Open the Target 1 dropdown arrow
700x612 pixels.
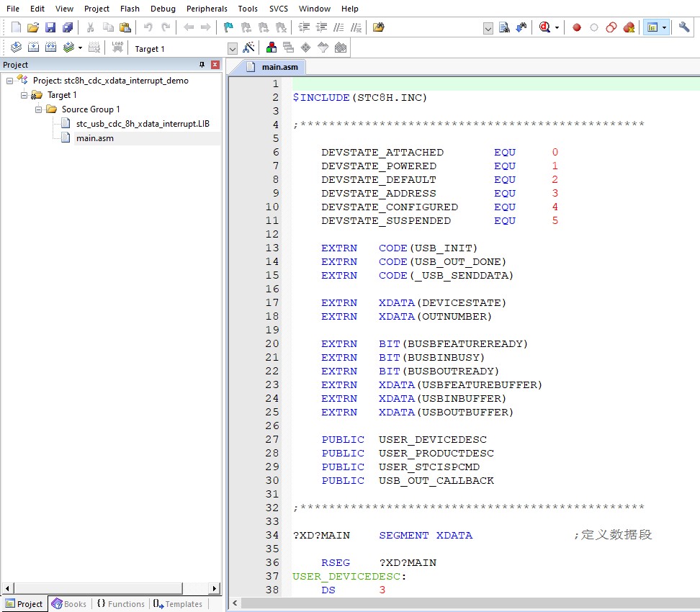pos(232,48)
